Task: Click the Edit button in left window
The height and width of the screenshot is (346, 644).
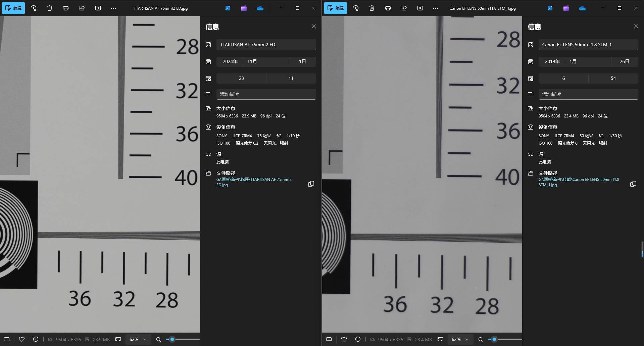Action: (13, 8)
